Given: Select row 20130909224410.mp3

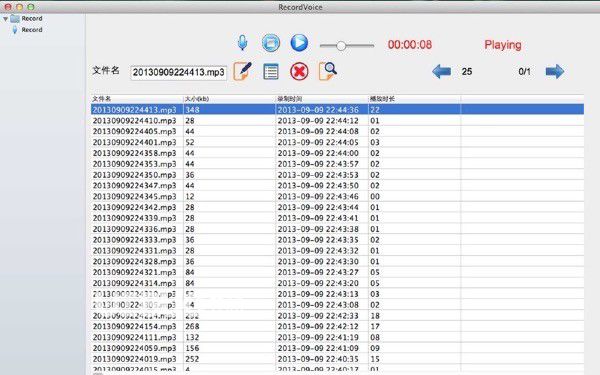Looking at the screenshot, I should pos(337,121).
